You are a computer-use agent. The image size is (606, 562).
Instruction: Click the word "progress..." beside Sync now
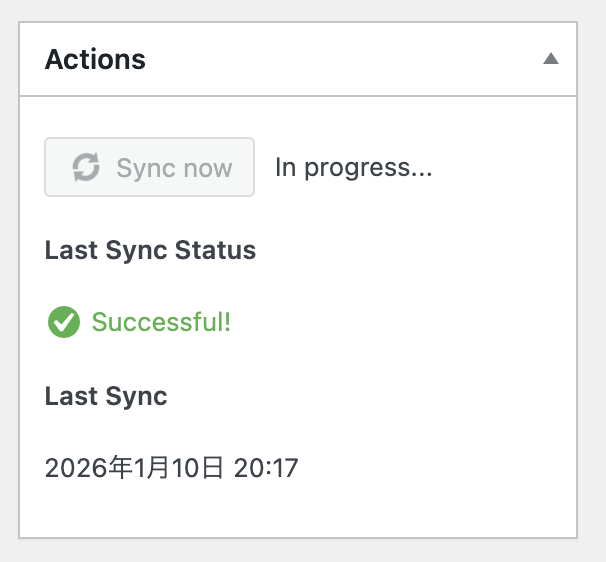click(369, 168)
